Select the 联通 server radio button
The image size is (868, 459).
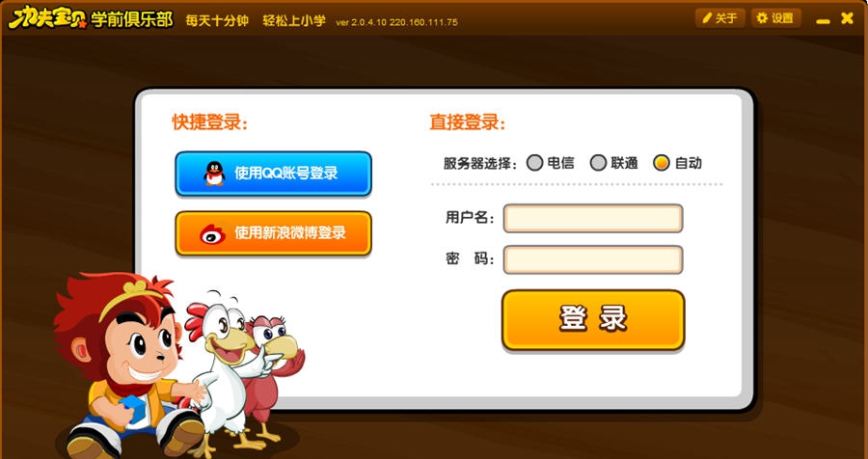tap(598, 163)
